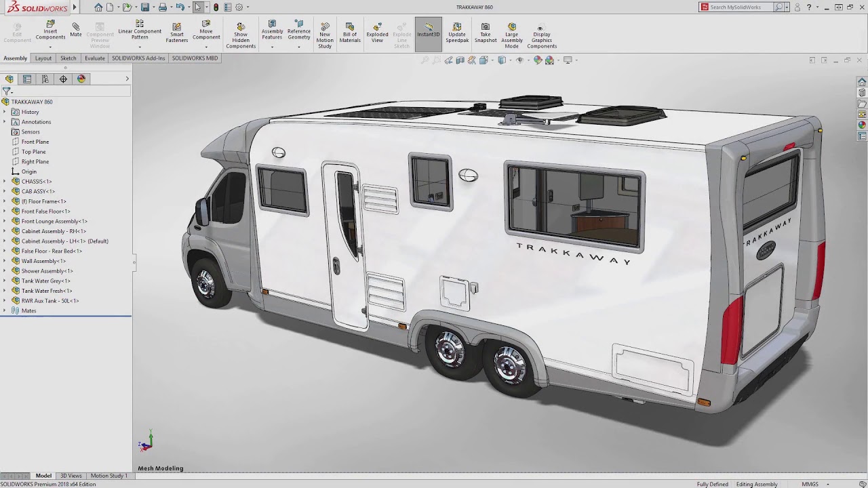Save the assembly with the disk icon
Image resolution: width=868 pixels, height=488 pixels.
[x=144, y=7]
